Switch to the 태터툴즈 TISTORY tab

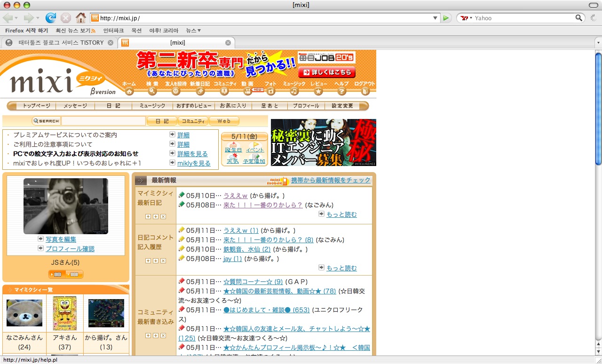[59, 42]
